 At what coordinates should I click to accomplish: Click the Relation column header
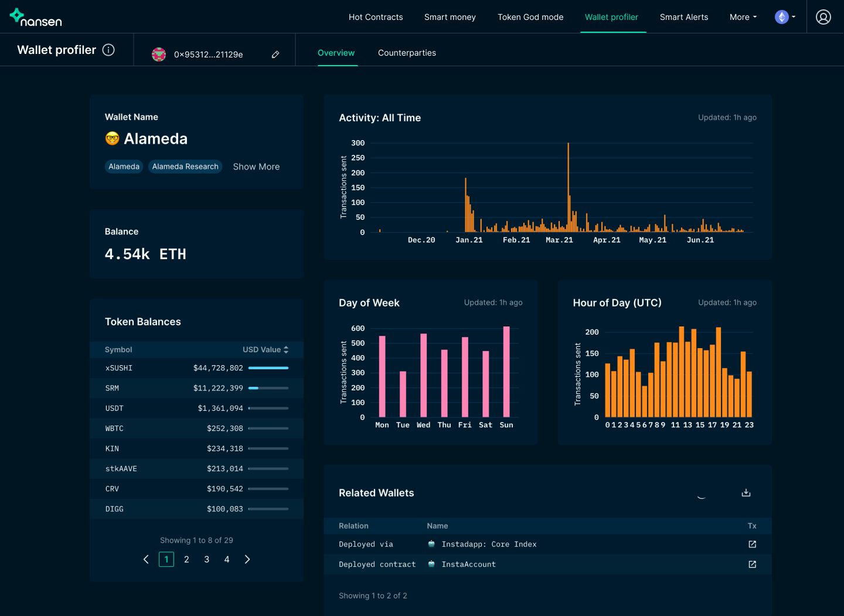pyautogui.click(x=353, y=526)
